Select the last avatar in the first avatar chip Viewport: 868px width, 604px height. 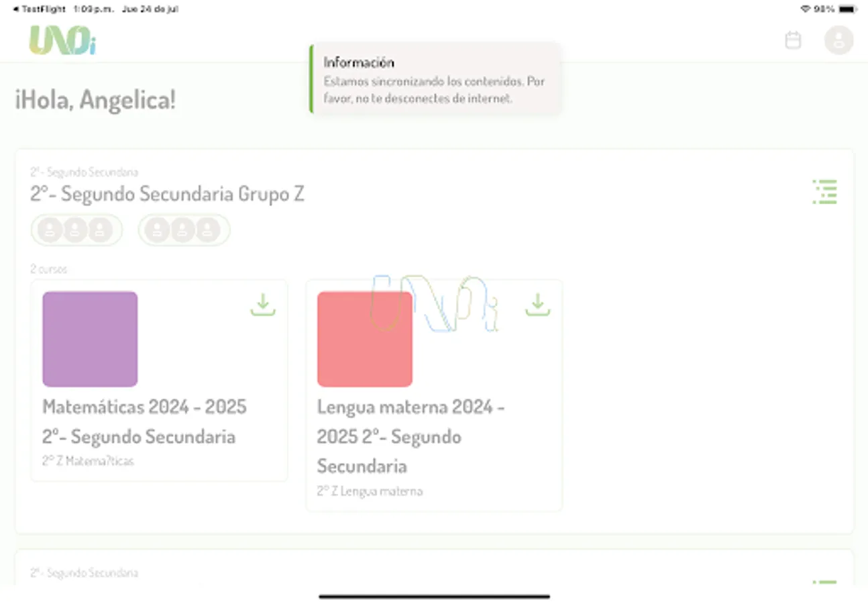(101, 230)
